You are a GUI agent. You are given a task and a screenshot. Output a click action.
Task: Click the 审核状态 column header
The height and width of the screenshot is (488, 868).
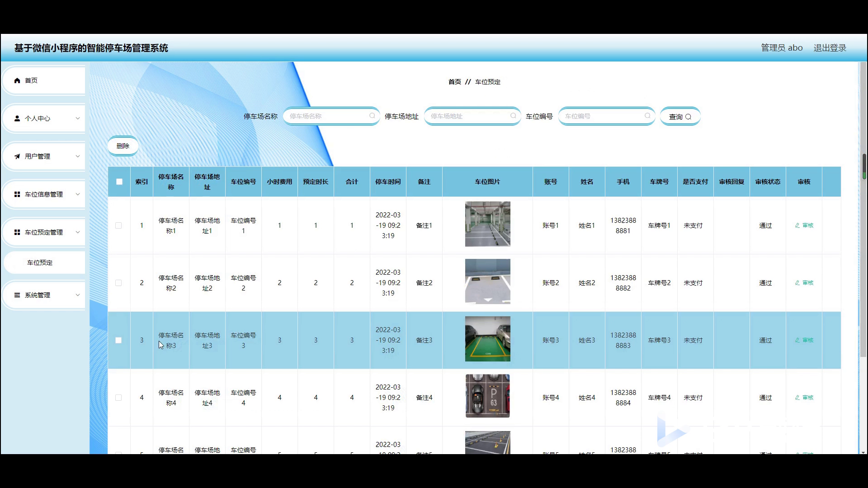[x=768, y=182]
